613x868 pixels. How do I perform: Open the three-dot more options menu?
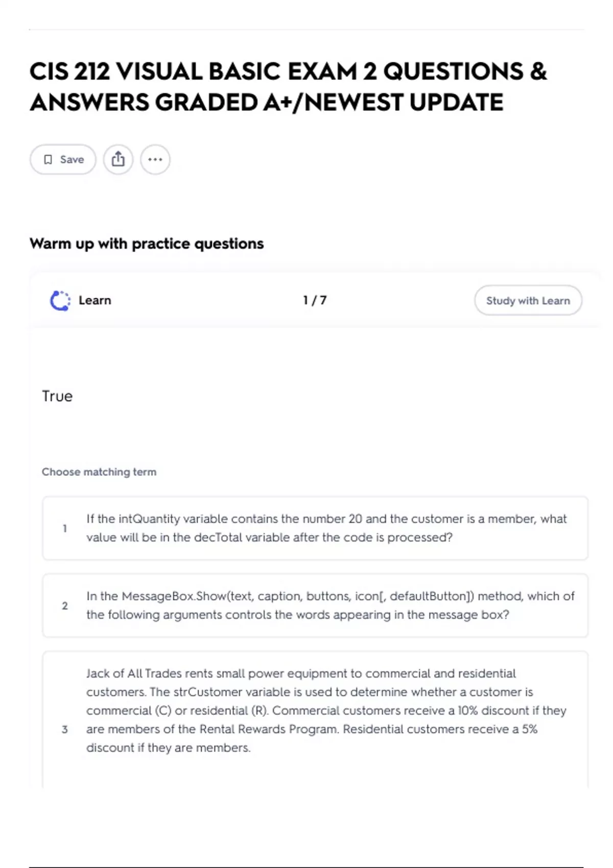(155, 159)
